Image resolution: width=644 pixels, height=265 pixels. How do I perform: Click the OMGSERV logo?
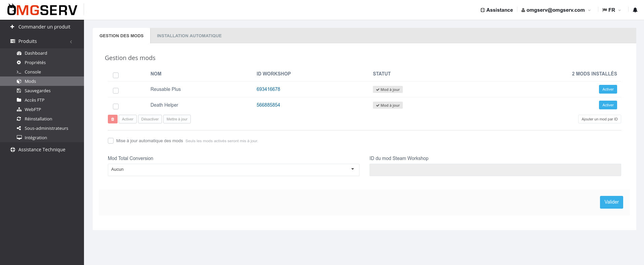pyautogui.click(x=42, y=10)
